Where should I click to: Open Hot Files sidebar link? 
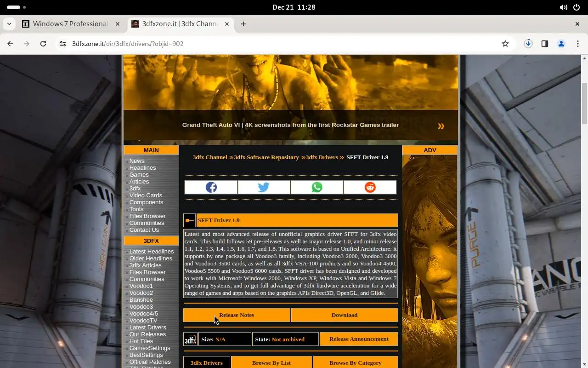(x=141, y=341)
